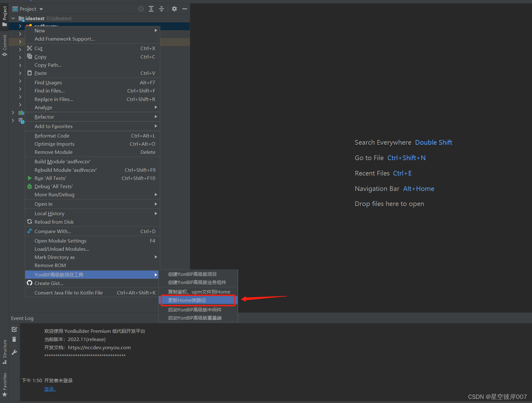The image size is (532, 403).
Task: Click the 登录.. link in Event Log
Action: tap(50, 389)
